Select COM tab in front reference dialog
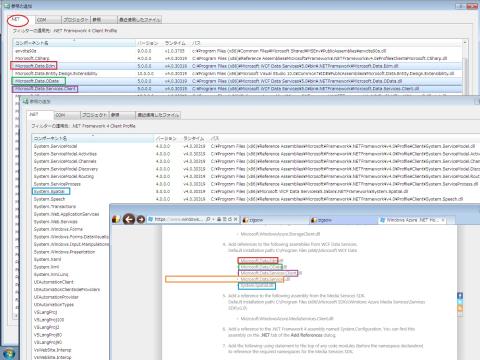The image size is (480, 360). (x=67, y=115)
